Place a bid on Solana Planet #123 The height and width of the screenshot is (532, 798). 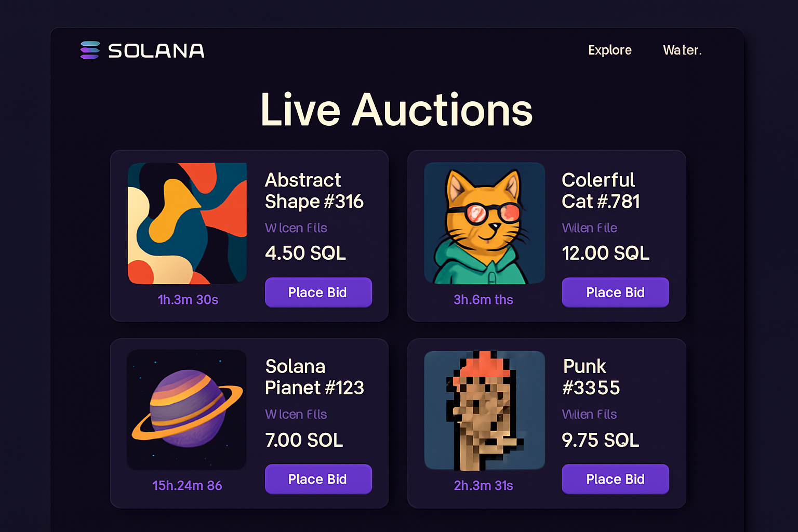[x=318, y=479]
